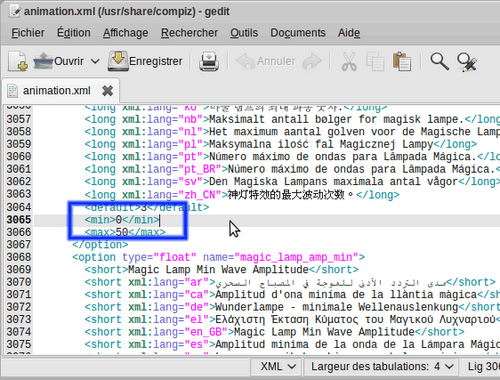Screen dimensions: 500x380
Task: Expand the Ouvrir recent files arrow
Action: pos(95,61)
